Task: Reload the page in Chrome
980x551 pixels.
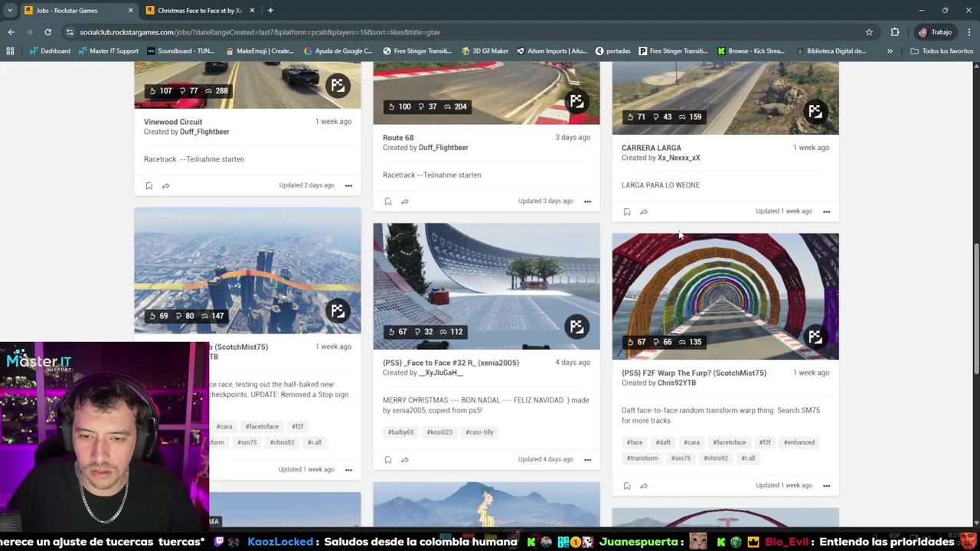Action: (47, 32)
